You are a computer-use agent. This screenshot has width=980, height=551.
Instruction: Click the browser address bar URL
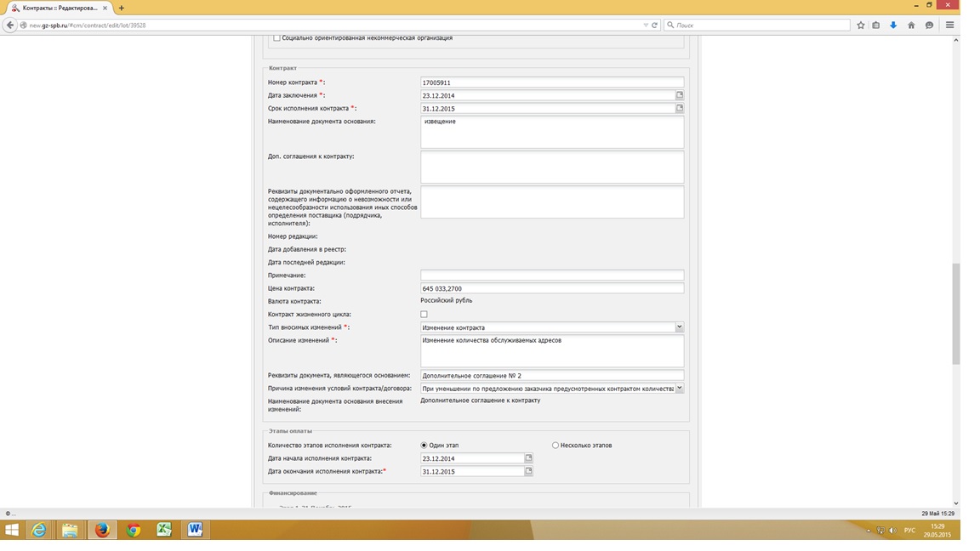pyautogui.click(x=88, y=26)
